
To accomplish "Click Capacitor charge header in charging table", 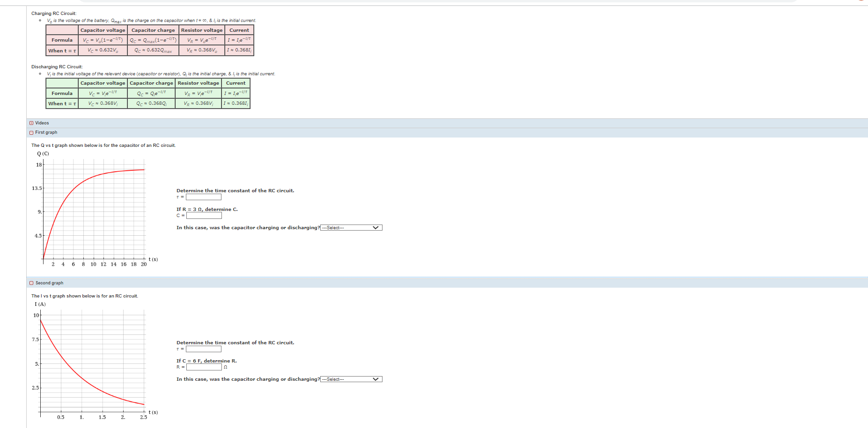I will pyautogui.click(x=153, y=30).
